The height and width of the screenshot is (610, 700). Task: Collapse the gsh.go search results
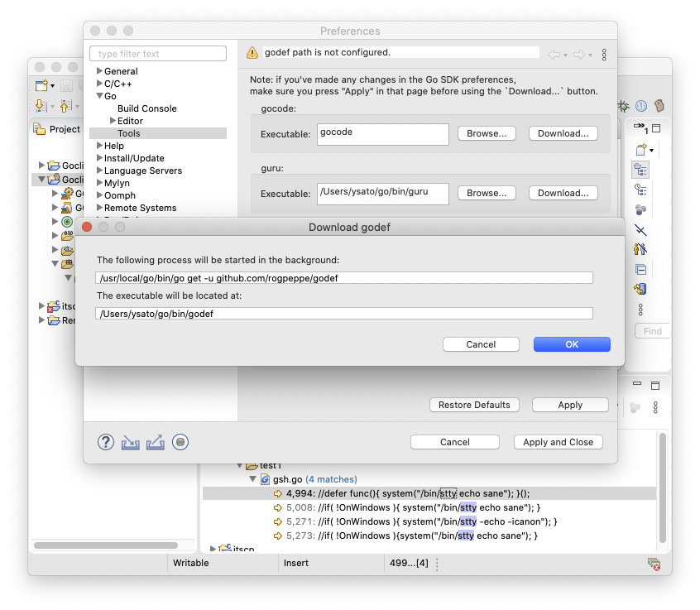[x=253, y=479]
